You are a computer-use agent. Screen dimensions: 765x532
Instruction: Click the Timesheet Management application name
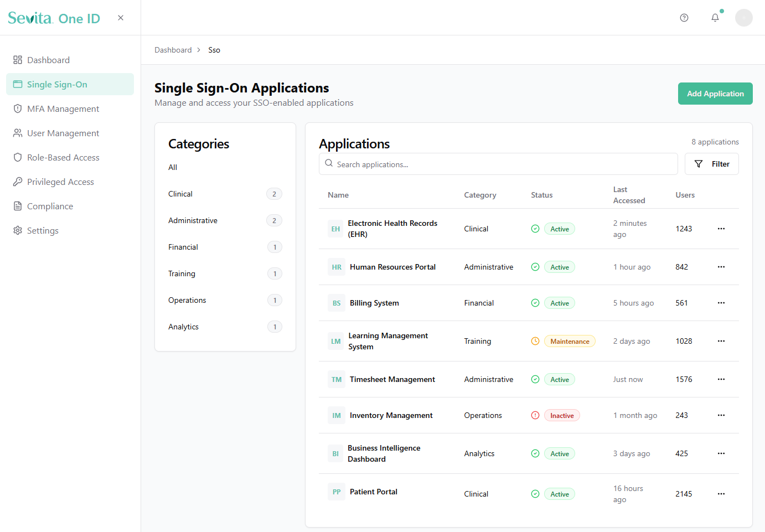[x=392, y=379]
